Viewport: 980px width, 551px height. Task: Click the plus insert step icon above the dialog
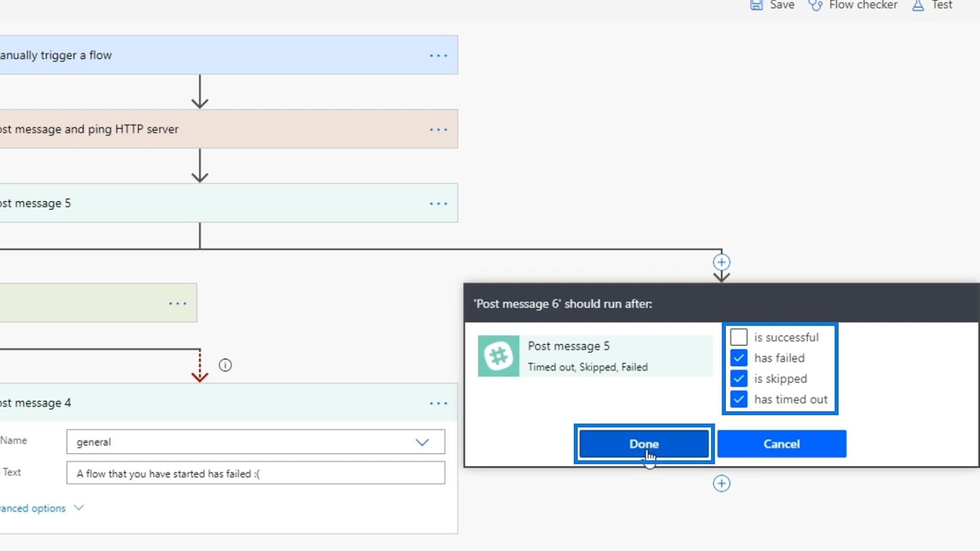tap(722, 263)
